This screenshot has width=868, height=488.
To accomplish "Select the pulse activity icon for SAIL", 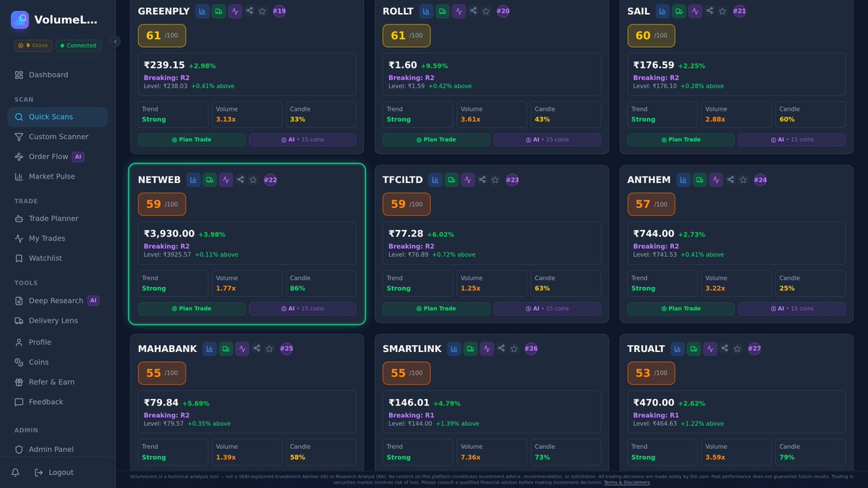I will coord(695,11).
